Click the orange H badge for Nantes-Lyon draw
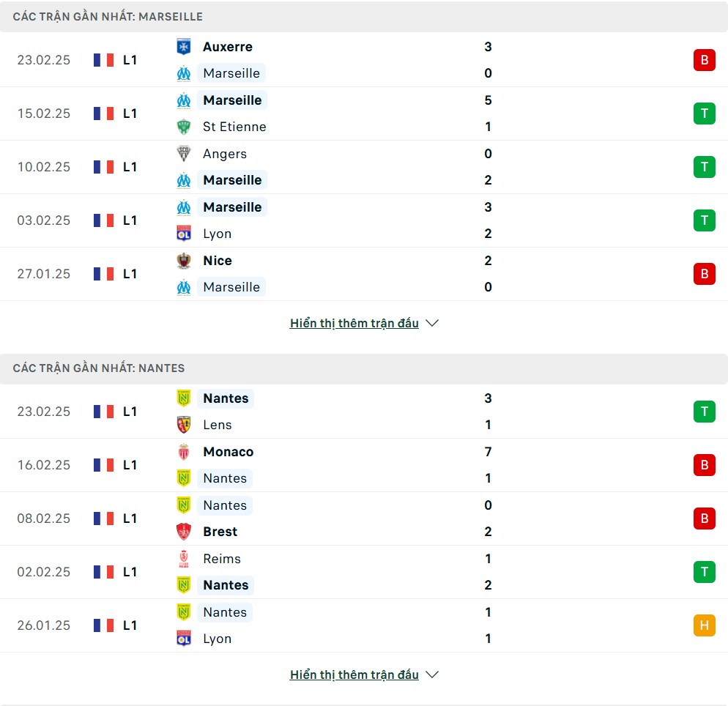 (704, 625)
